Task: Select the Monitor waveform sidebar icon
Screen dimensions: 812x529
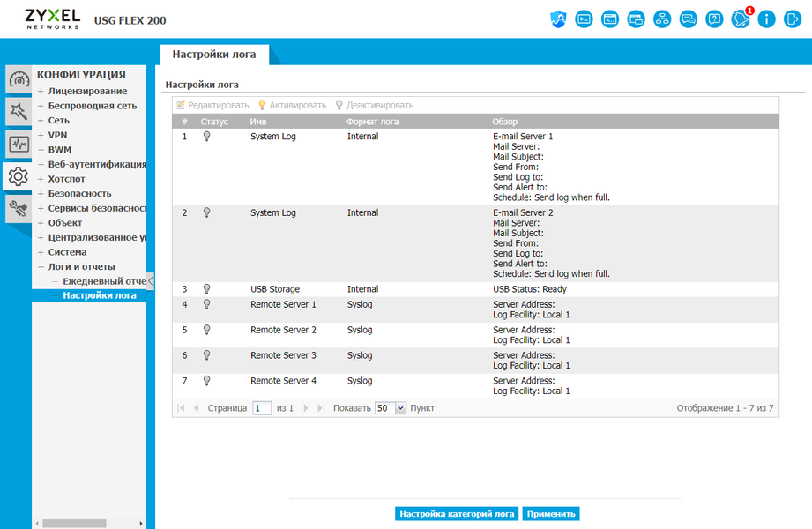Action: [x=19, y=144]
